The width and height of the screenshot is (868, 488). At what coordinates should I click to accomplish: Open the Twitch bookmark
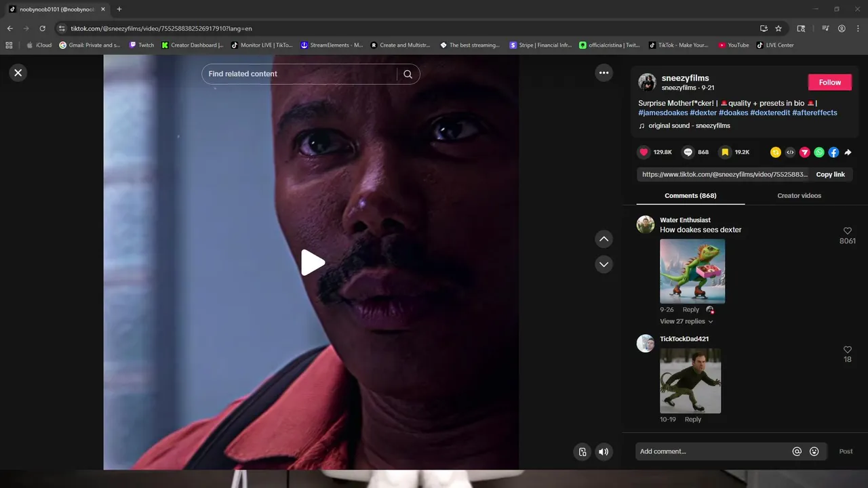pyautogui.click(x=142, y=45)
